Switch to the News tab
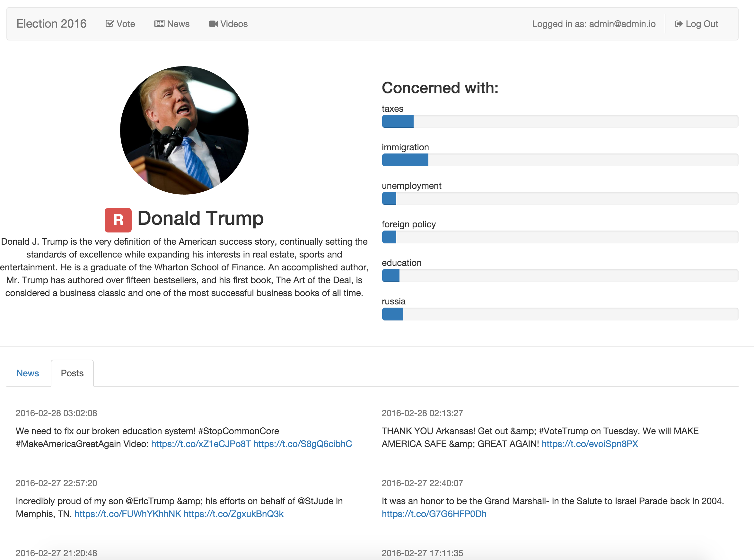Image resolution: width=754 pixels, height=560 pixels. point(28,373)
